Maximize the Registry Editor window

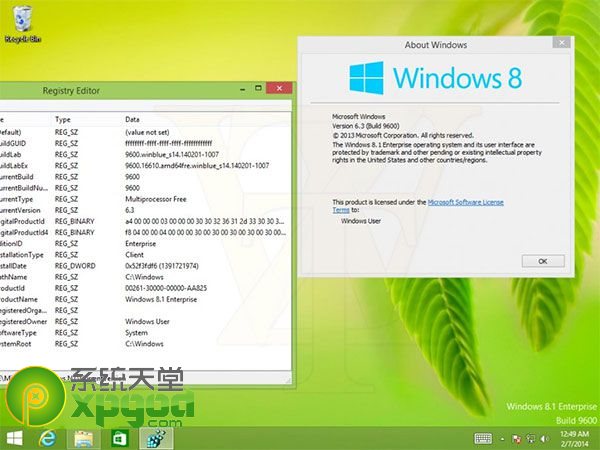click(x=258, y=88)
